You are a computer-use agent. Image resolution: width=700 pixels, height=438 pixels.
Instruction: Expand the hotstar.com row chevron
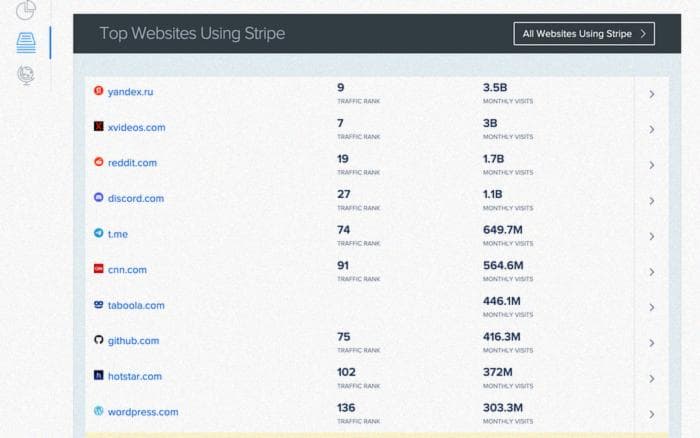652,379
